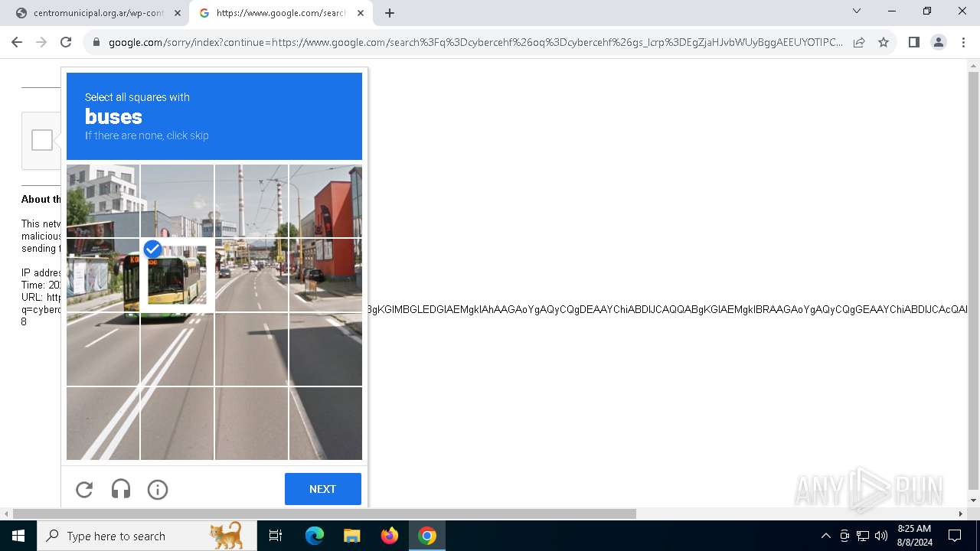980x551 pixels.
Task: Bookmark this tab with star icon
Action: point(884,42)
